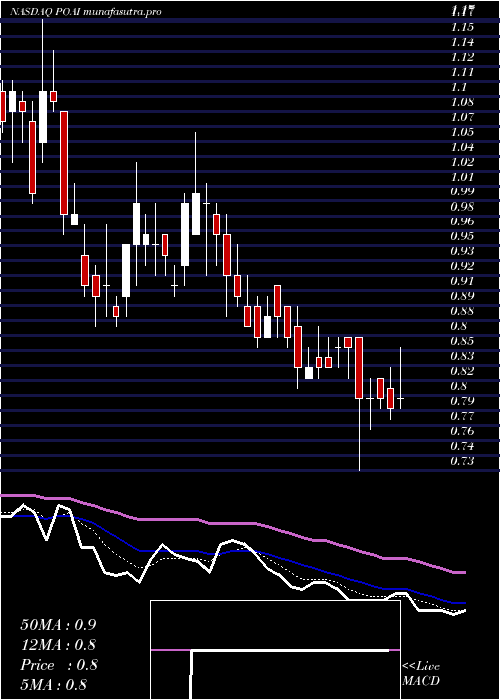Image resolution: width=500 pixels, height=700 pixels.
Task: Select the 0.93 price axis label
Action: click(462, 251)
